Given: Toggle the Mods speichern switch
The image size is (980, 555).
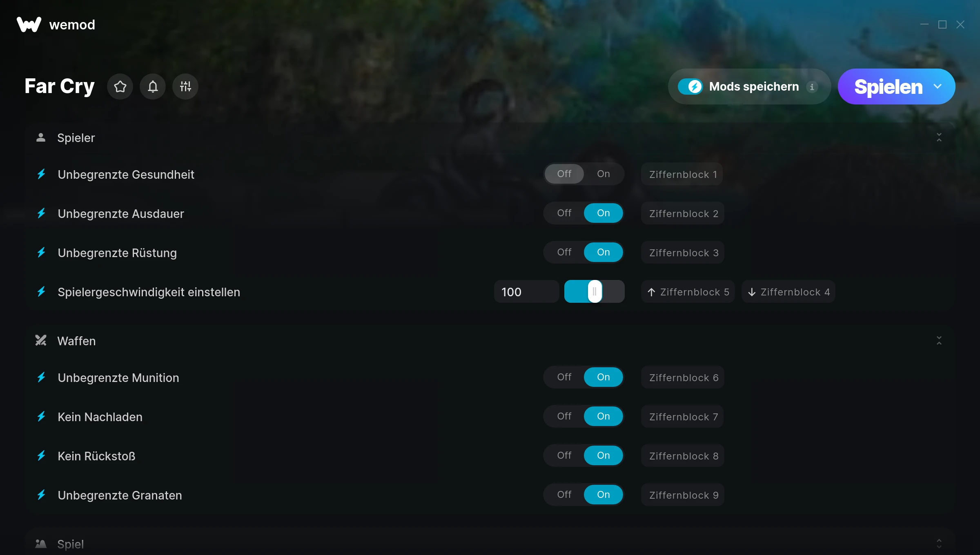Looking at the screenshot, I should (x=690, y=87).
